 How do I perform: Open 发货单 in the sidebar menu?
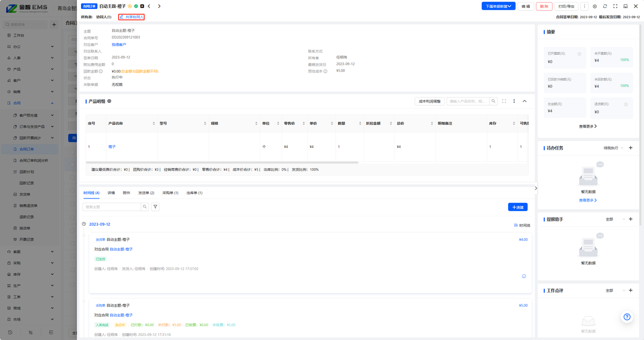coord(25,194)
